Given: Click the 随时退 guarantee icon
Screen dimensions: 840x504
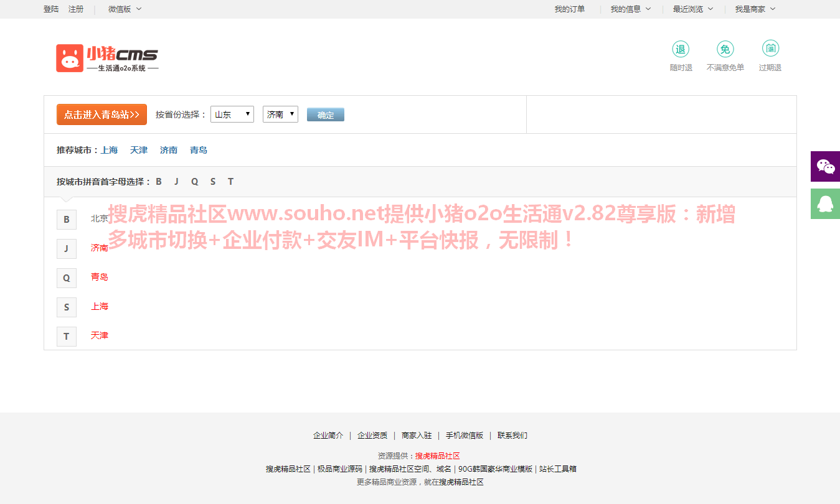Looking at the screenshot, I should pyautogui.click(x=681, y=49).
